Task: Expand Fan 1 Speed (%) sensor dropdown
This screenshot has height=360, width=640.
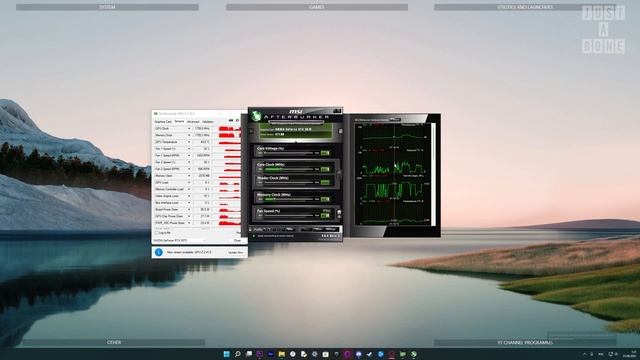Action: point(189,149)
